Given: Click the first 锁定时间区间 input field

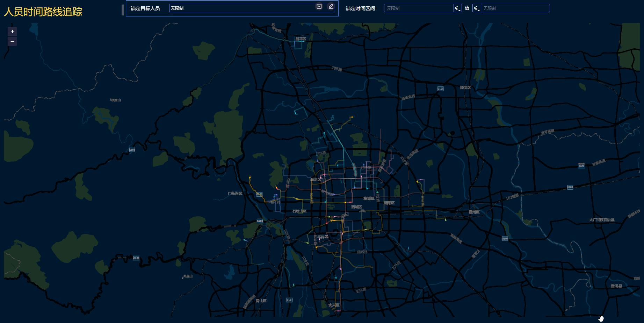Looking at the screenshot, I should pos(419,8).
